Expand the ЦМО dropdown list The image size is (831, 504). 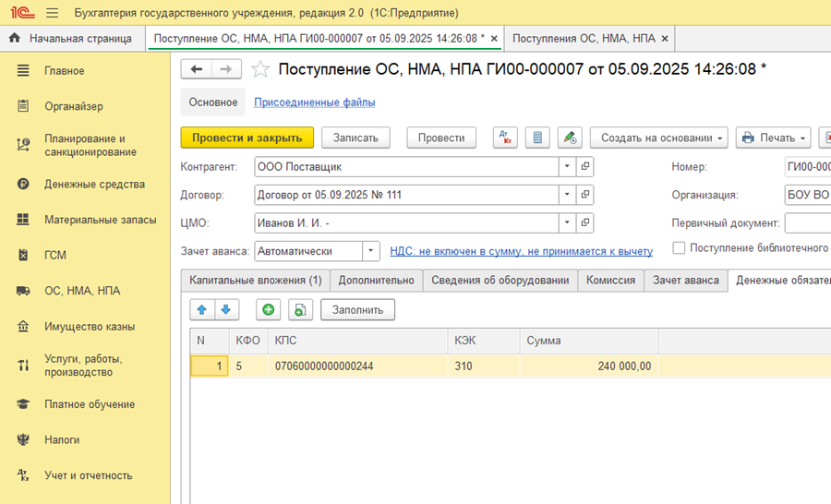567,222
